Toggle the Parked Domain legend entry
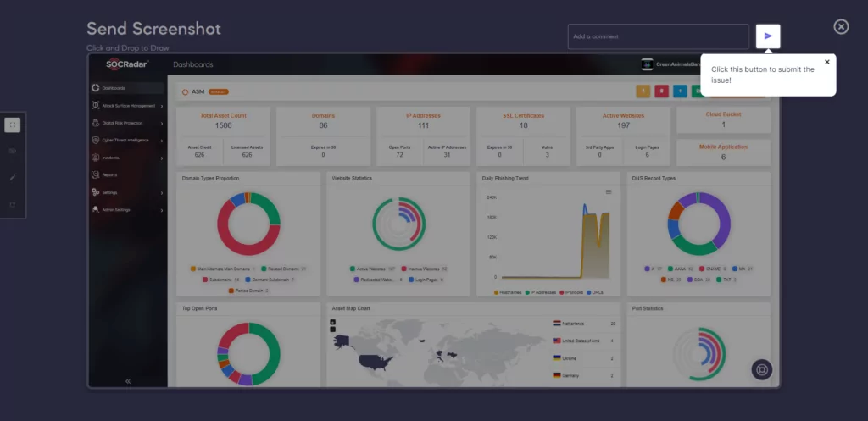The image size is (868, 421). click(248, 291)
